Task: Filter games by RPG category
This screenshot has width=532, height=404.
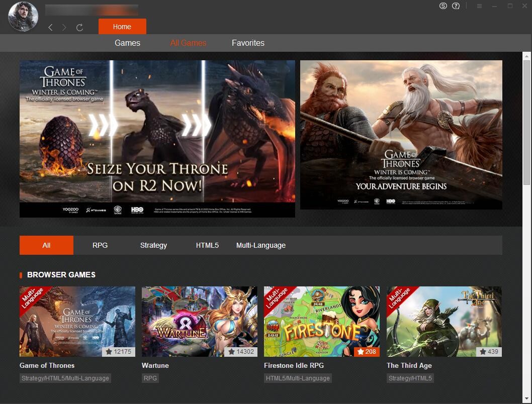Action: coord(100,245)
